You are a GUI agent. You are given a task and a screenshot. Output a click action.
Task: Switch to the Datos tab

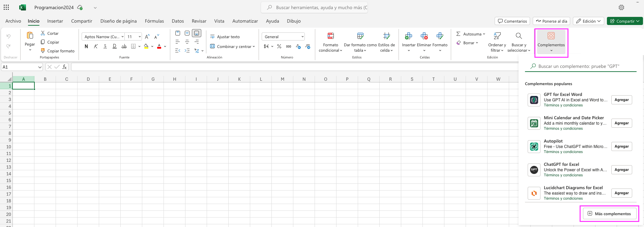point(178,21)
